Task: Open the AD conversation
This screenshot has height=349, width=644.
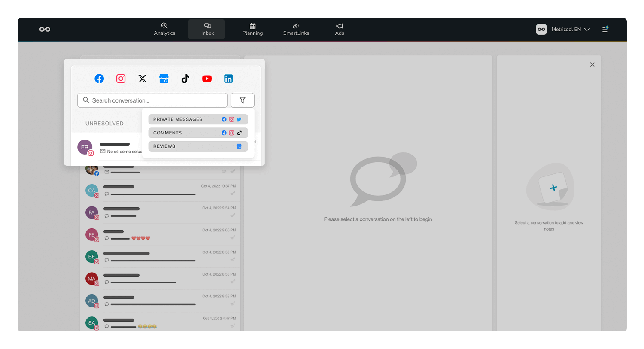Action: point(161,301)
